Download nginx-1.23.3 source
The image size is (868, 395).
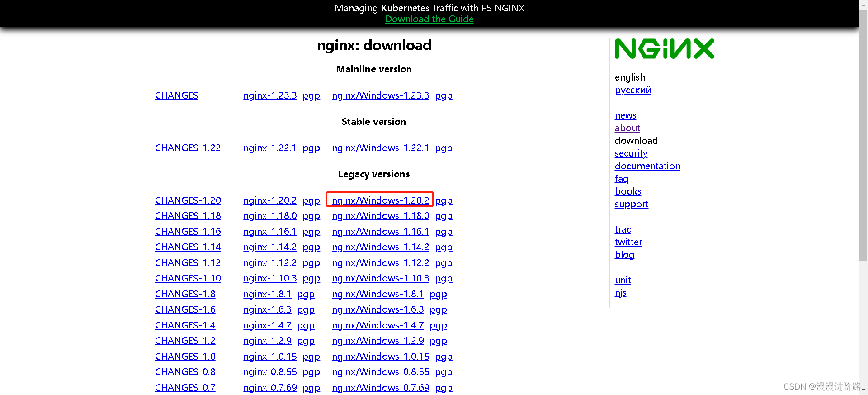coord(270,95)
